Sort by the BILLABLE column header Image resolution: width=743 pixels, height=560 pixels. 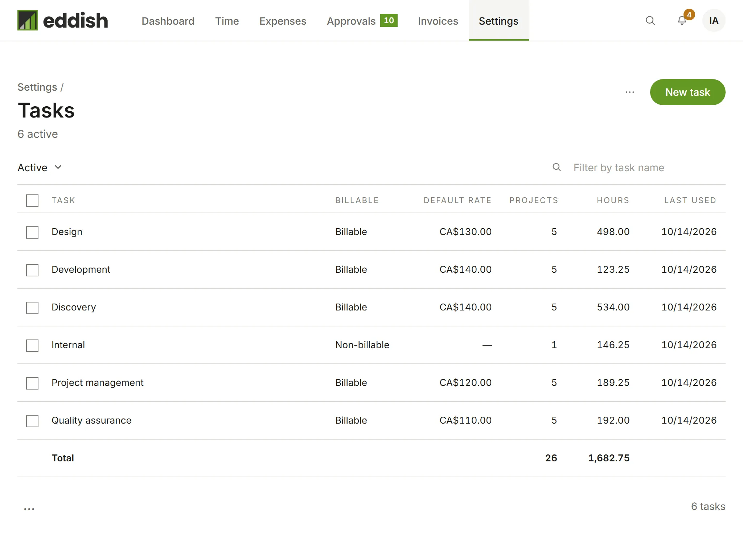(x=357, y=200)
